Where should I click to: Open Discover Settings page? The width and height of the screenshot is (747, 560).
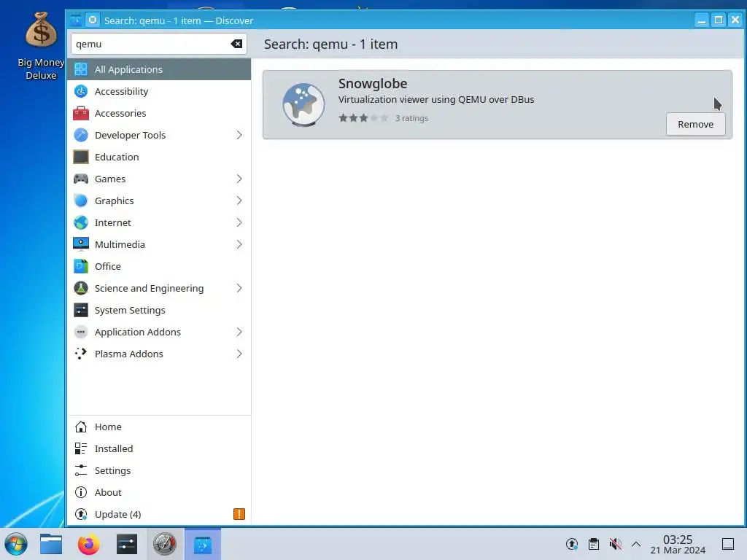159,471
